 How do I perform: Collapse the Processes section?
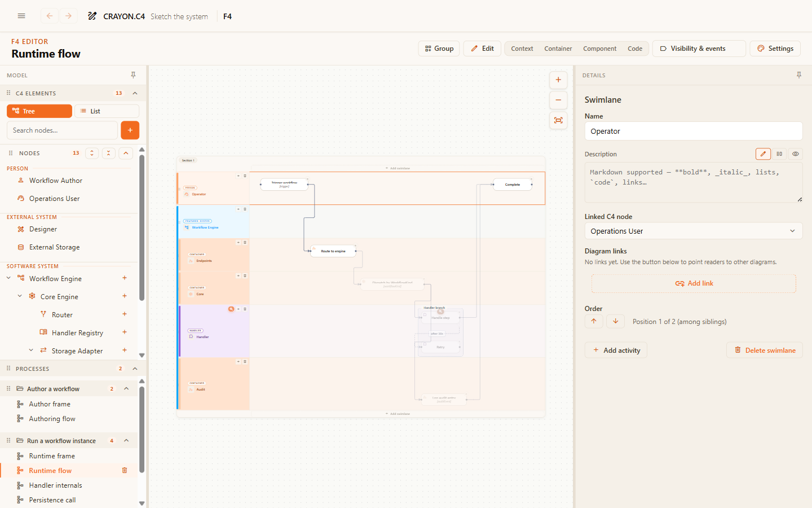point(135,369)
